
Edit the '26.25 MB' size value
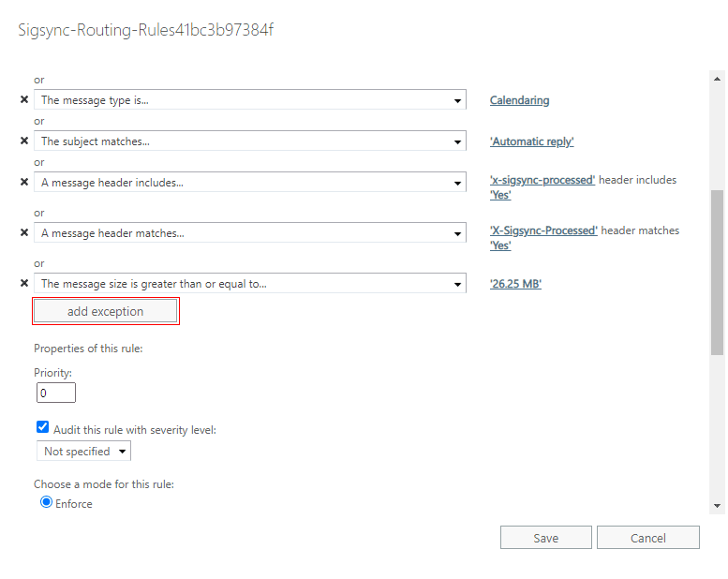(515, 284)
